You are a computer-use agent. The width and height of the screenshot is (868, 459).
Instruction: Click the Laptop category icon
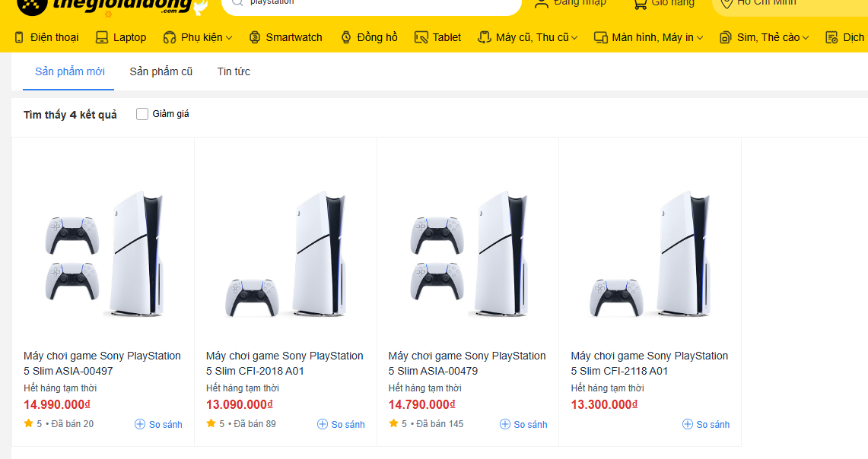[x=103, y=37]
